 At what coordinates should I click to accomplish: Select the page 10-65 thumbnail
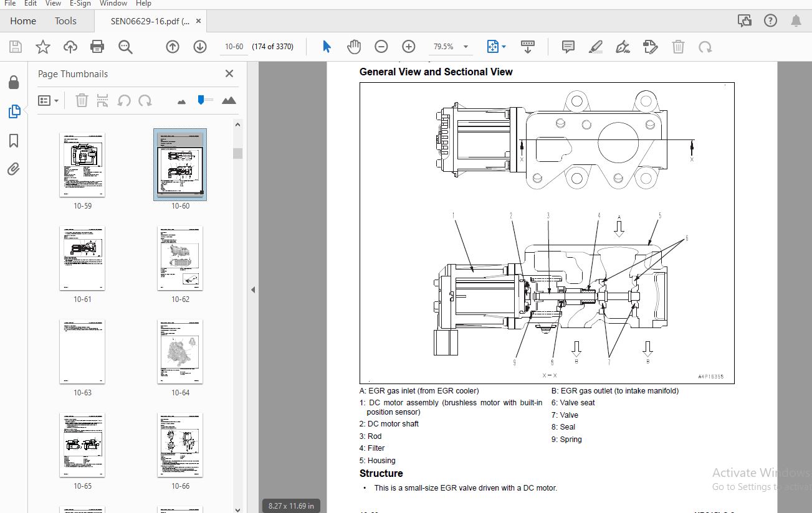82,445
